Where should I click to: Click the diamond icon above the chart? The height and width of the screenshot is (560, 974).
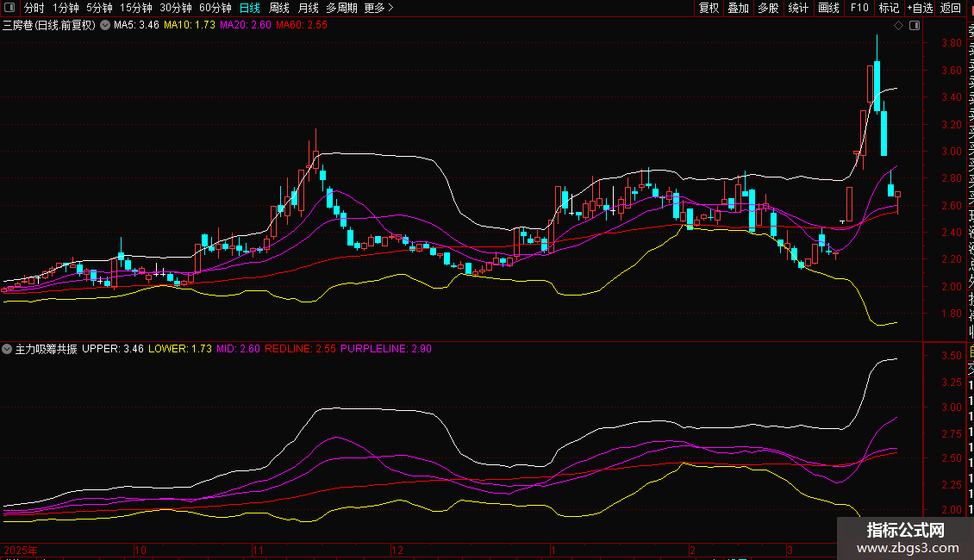coord(899,26)
